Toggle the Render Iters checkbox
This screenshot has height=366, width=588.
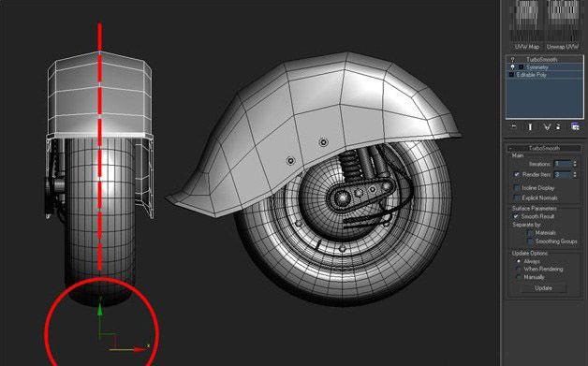coord(517,175)
